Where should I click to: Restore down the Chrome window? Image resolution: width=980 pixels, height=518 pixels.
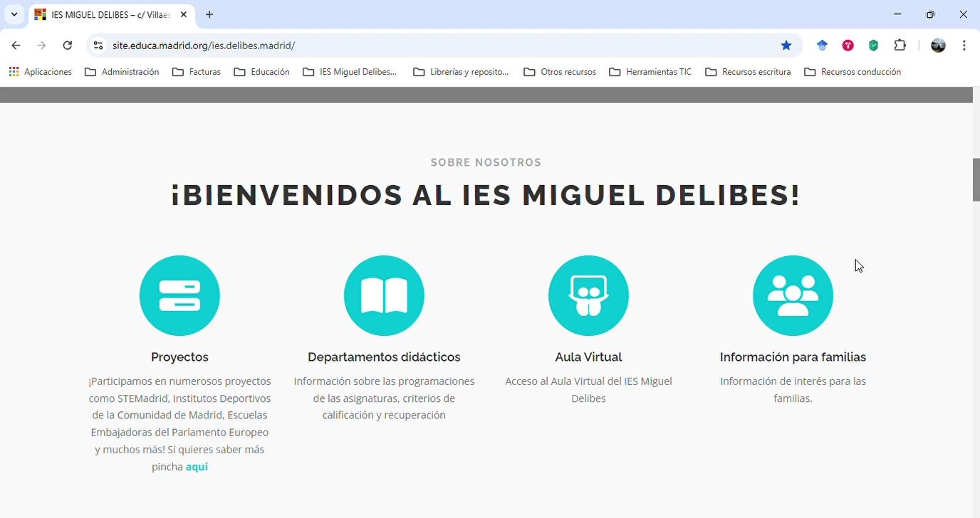[930, 14]
